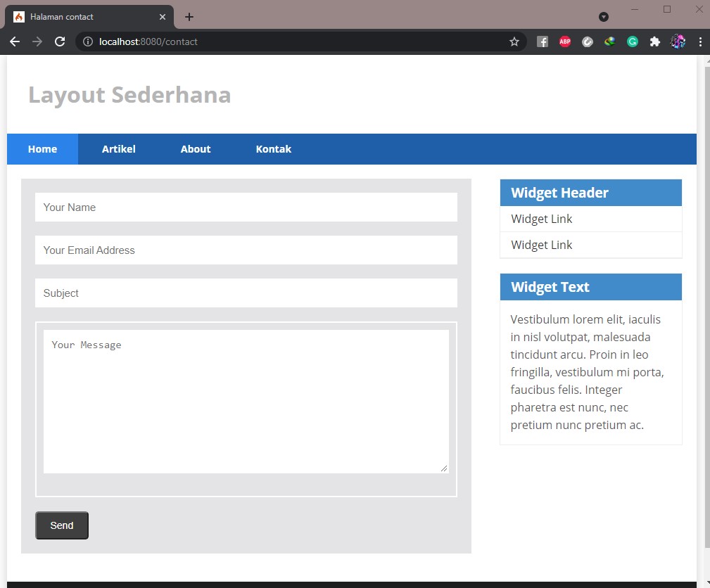Viewport: 710px width, 588px height.
Task: Click the Your Name input field
Action: click(246, 207)
